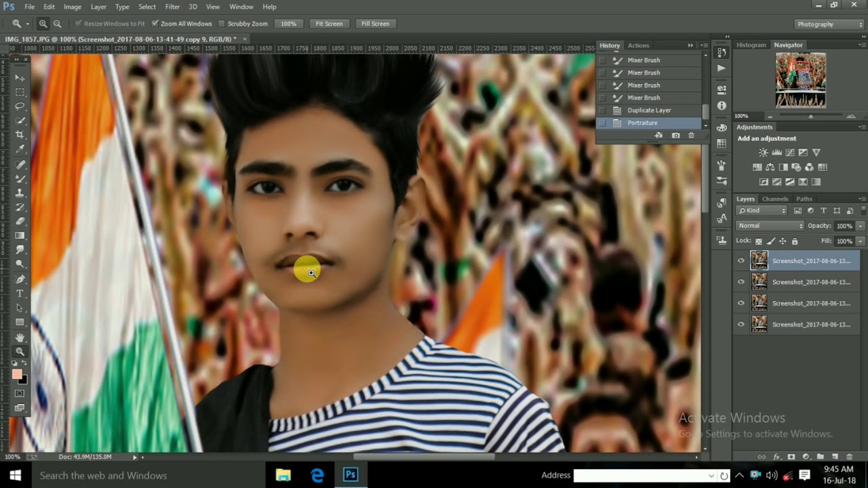Select the Gradient tool
This screenshot has height=488, width=868.
(x=20, y=235)
